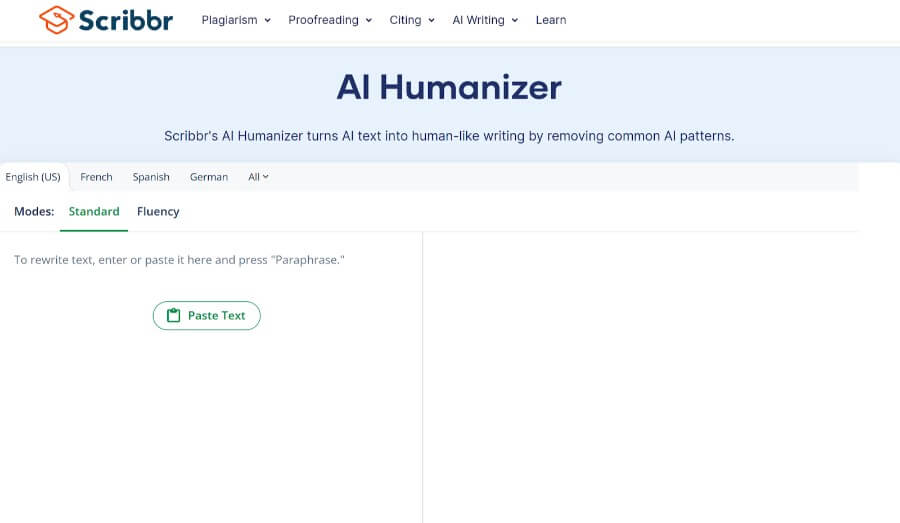This screenshot has height=523, width=900.
Task: Select the Standard mode
Action: pyautogui.click(x=94, y=212)
